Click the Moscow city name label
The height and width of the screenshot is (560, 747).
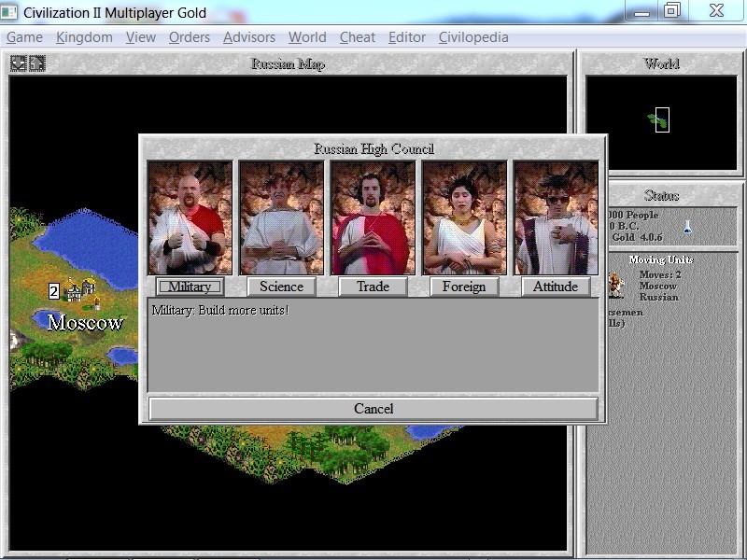pos(85,323)
